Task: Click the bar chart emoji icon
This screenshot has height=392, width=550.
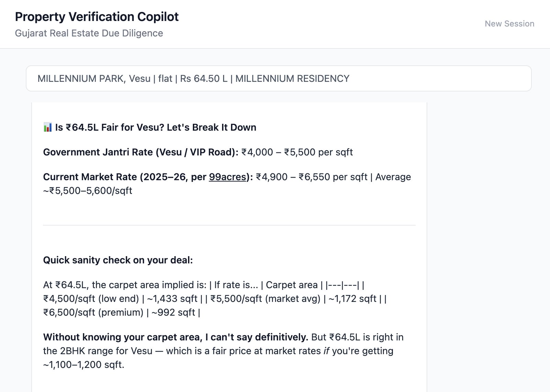Action: coord(47,127)
